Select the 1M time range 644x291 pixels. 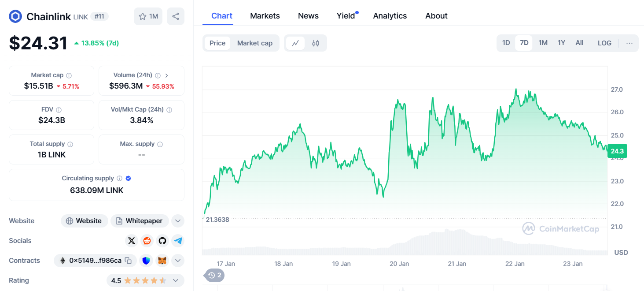pyautogui.click(x=543, y=43)
